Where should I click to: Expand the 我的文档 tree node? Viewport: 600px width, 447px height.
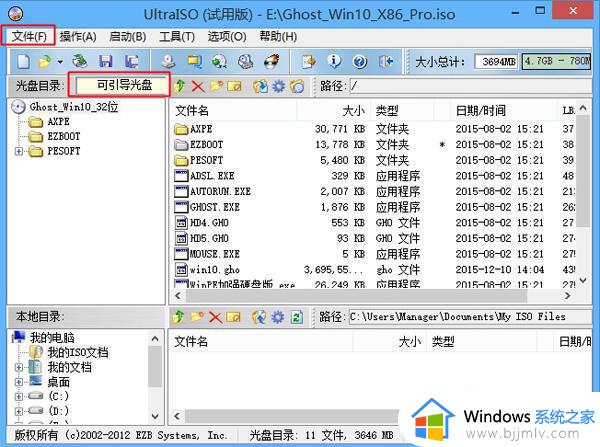coord(18,367)
